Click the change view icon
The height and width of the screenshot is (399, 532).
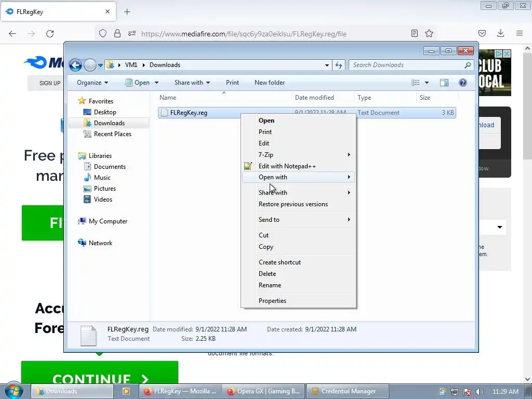point(415,83)
